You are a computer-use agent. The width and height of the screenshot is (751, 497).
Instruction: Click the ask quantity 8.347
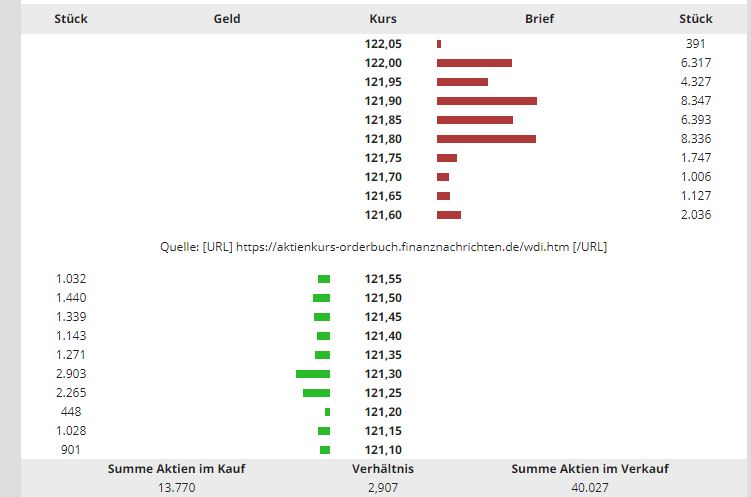(x=695, y=101)
